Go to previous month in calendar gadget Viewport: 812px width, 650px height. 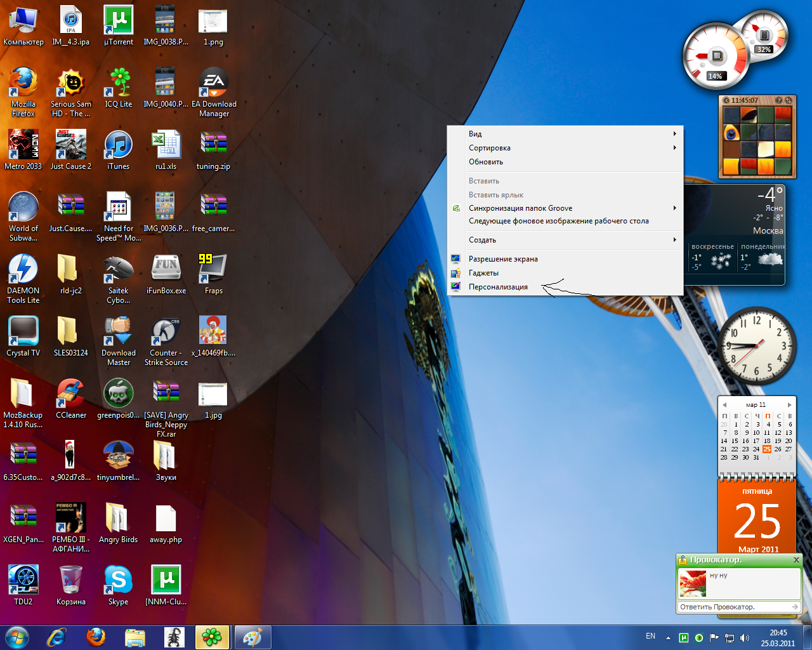tap(724, 404)
